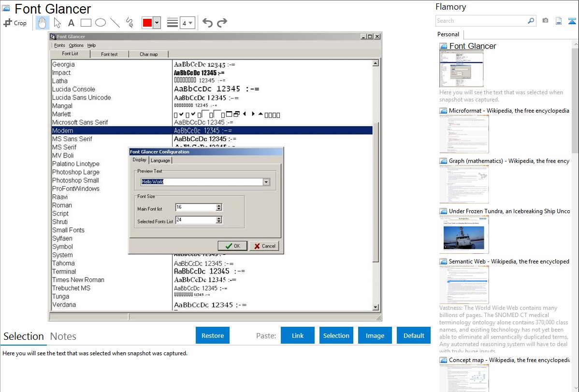
Task: Open the Fonts menu in Font Glancer
Action: [59, 45]
